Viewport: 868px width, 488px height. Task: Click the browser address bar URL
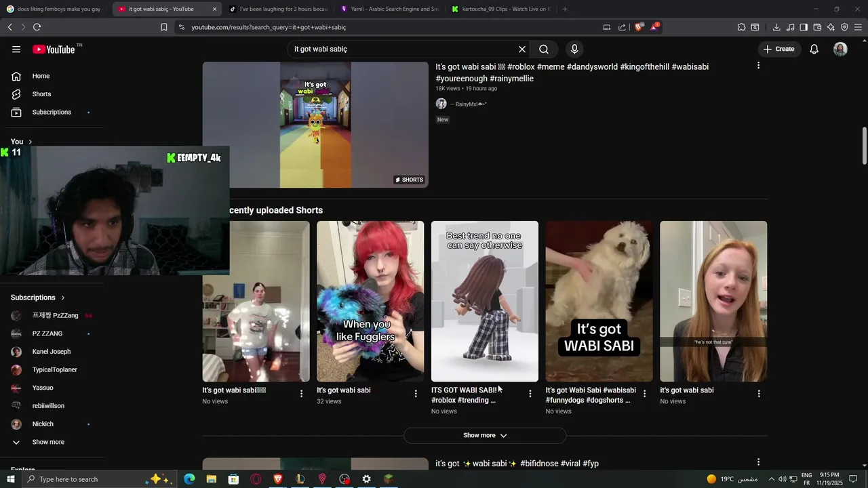pos(269,27)
